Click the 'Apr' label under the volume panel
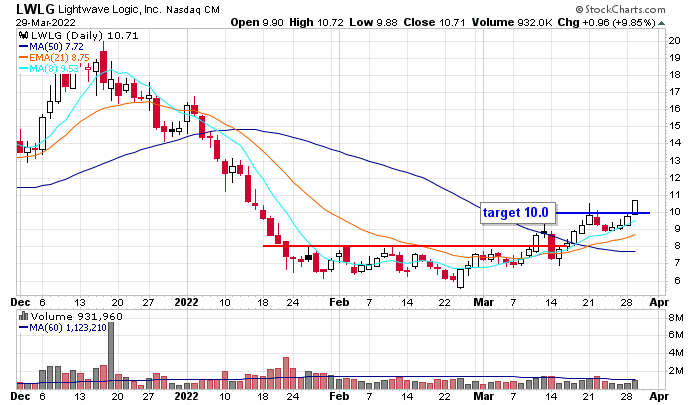 (659, 397)
